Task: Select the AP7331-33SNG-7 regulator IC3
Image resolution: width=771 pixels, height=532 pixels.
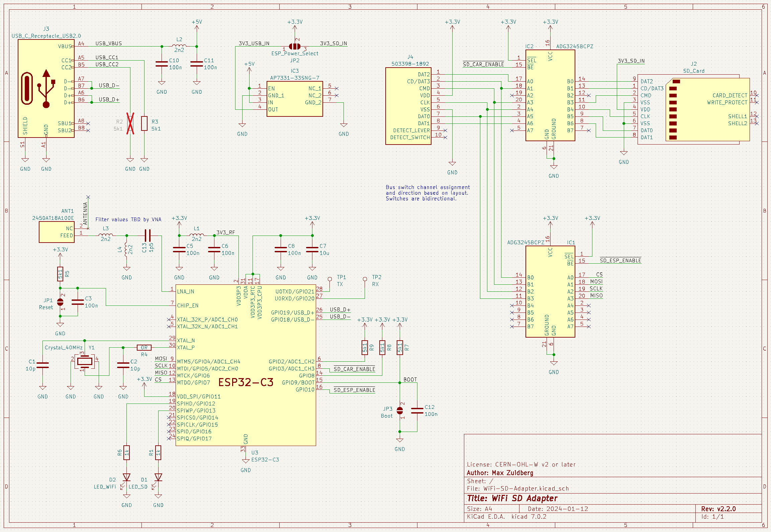Action: pos(295,99)
